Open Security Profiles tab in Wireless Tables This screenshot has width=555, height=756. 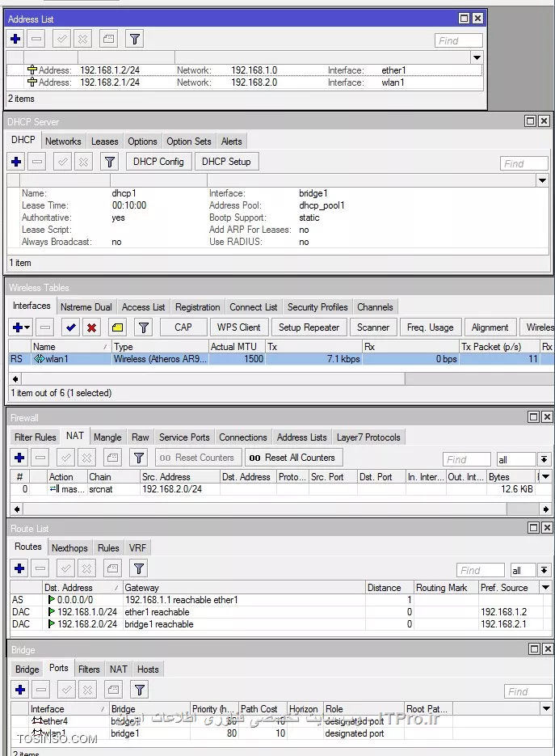pyautogui.click(x=317, y=307)
